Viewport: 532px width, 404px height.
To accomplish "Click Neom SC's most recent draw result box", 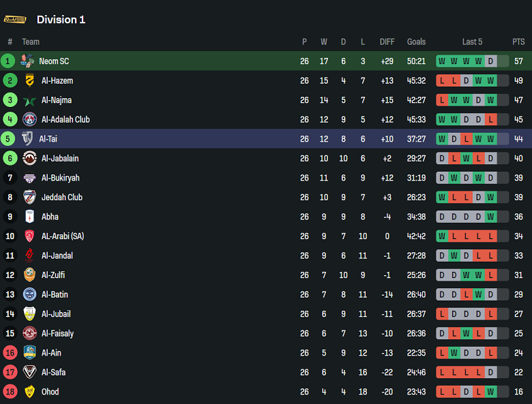I will click(x=490, y=61).
